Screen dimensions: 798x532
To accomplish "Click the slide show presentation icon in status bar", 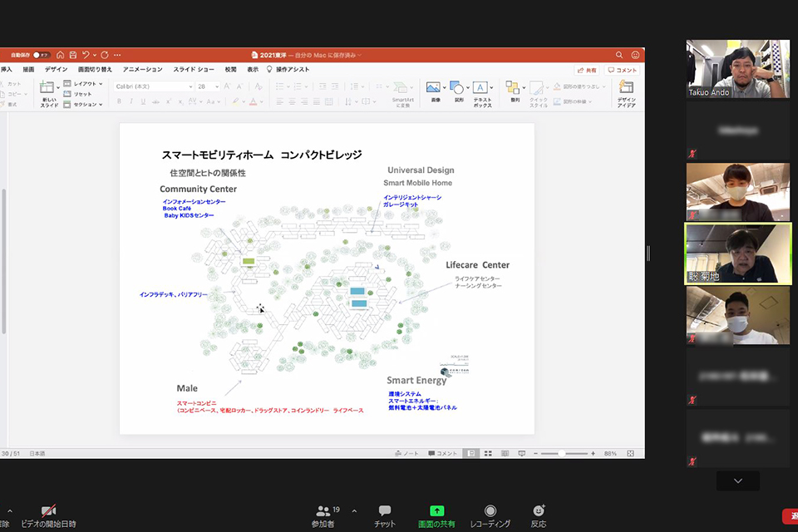I will pyautogui.click(x=522, y=453).
